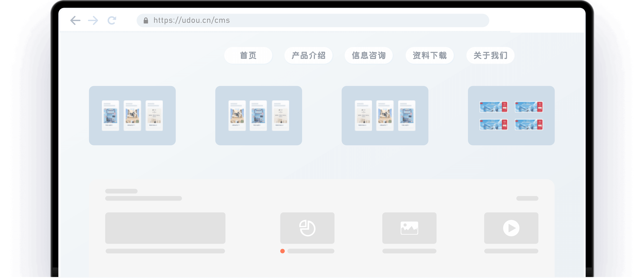This screenshot has width=644, height=278.
Task: Click the browser back arrow
Action: [x=75, y=20]
